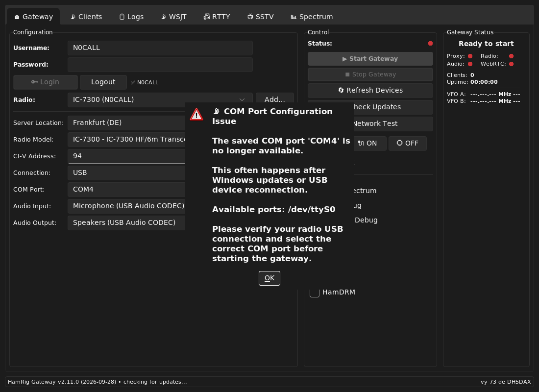Run the Network Test

tap(393, 123)
